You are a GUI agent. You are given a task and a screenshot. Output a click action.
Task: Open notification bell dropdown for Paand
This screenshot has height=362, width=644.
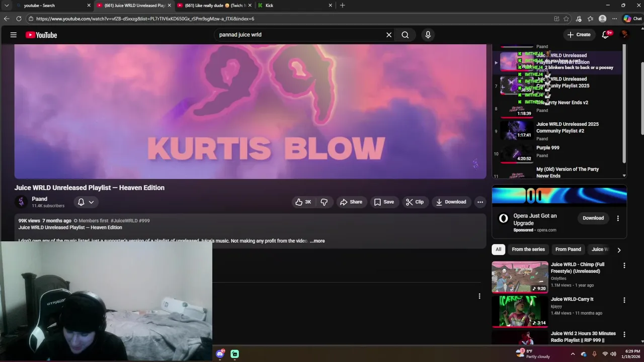click(86, 202)
